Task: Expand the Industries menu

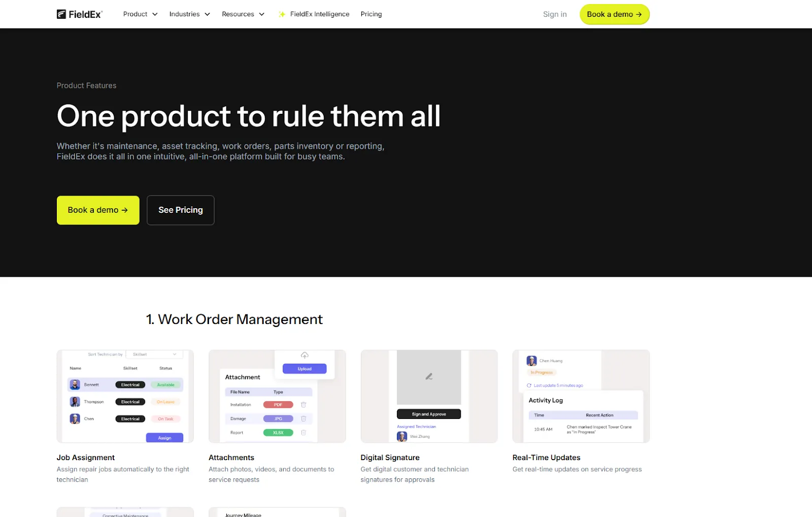Action: coord(189,14)
